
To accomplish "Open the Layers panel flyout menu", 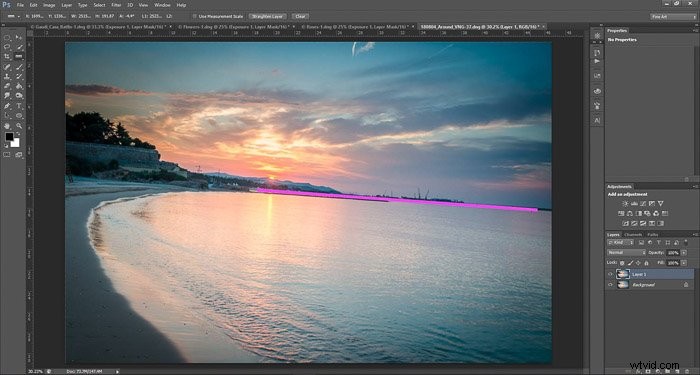I will [695, 234].
